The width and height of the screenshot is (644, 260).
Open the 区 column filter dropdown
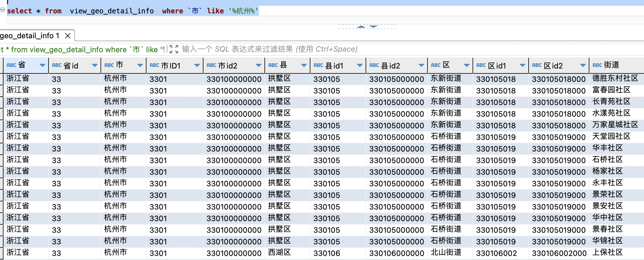pyautogui.click(x=467, y=65)
